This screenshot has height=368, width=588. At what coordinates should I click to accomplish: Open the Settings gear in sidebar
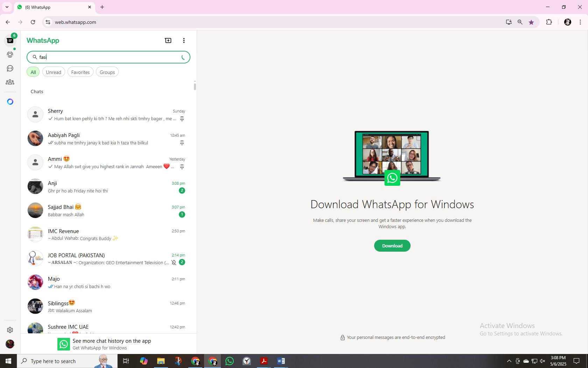pos(10,330)
